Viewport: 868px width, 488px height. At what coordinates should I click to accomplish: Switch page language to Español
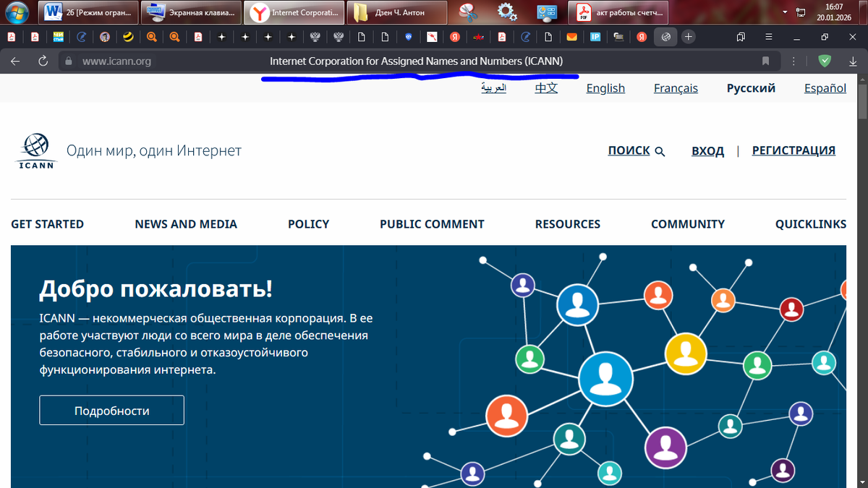[825, 88]
